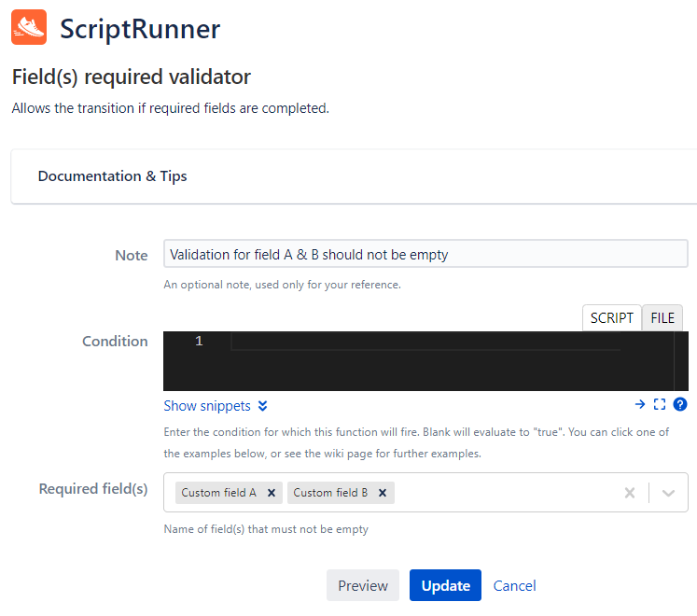Click the arrow icon below the code editor
Viewport: 697px width, 616px height.
640,404
